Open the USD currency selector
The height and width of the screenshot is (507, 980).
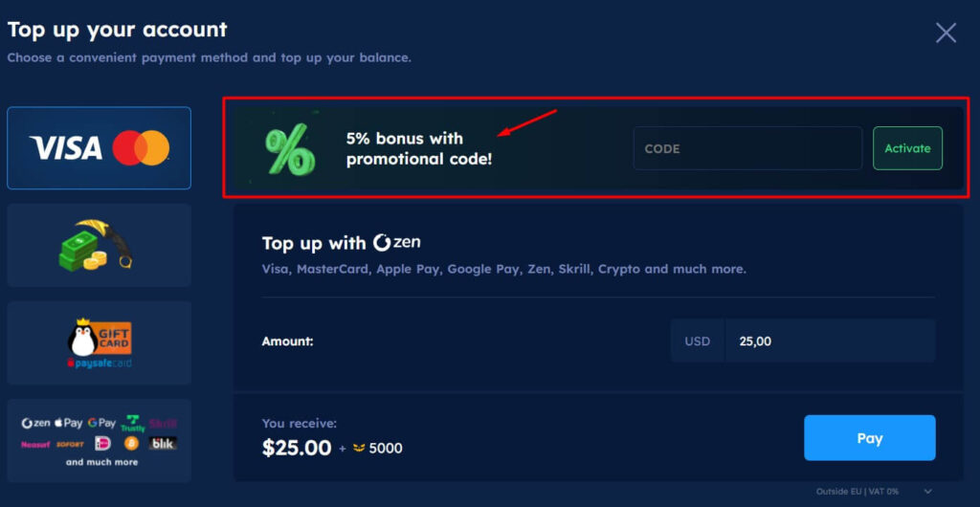click(x=698, y=341)
